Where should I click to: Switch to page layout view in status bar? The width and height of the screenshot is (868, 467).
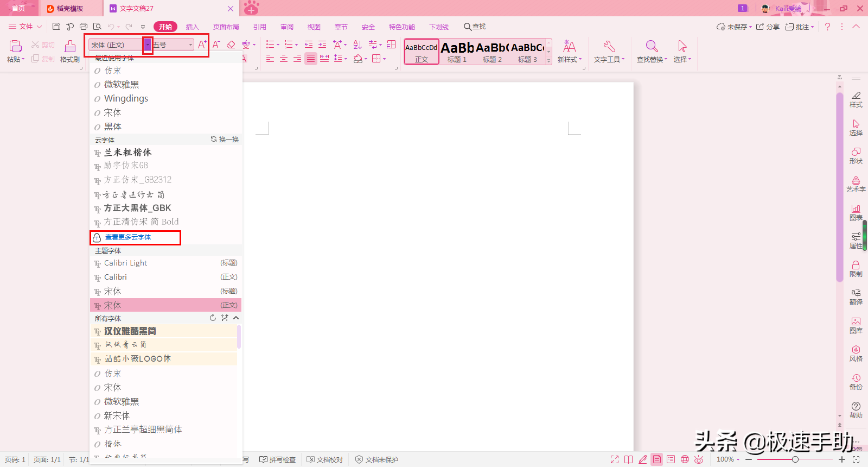click(657, 459)
